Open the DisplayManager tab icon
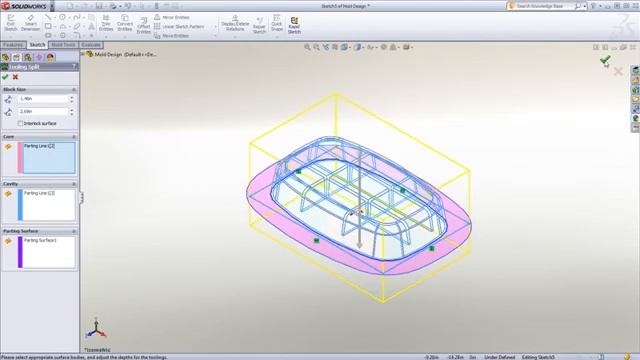640x360 pixels. (50, 57)
